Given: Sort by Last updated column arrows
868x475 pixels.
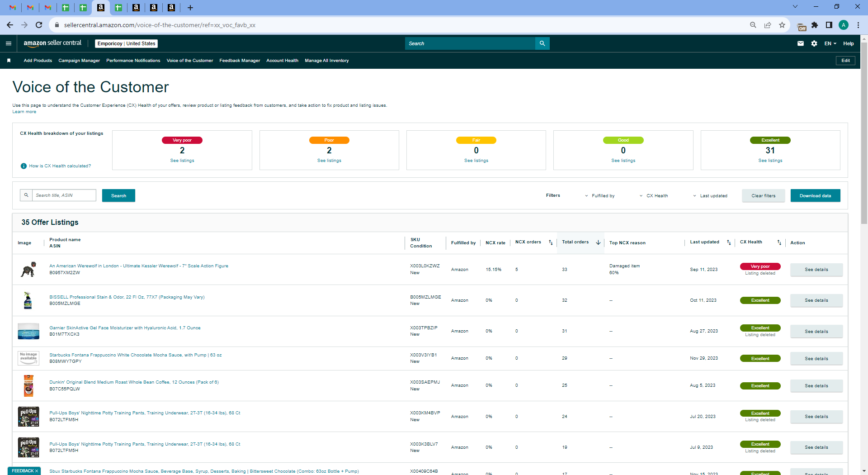Looking at the screenshot, I should [729, 242].
